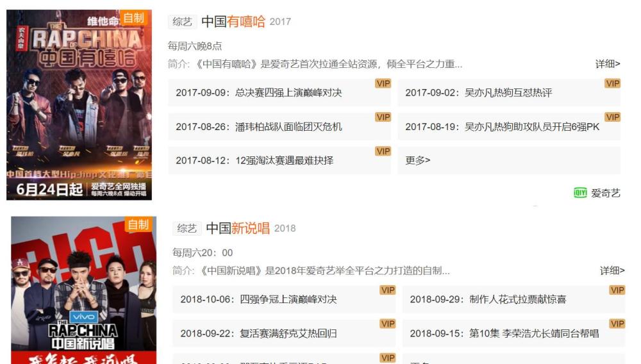Click VIP badge on 2018-10-06 episode

pyautogui.click(x=388, y=290)
